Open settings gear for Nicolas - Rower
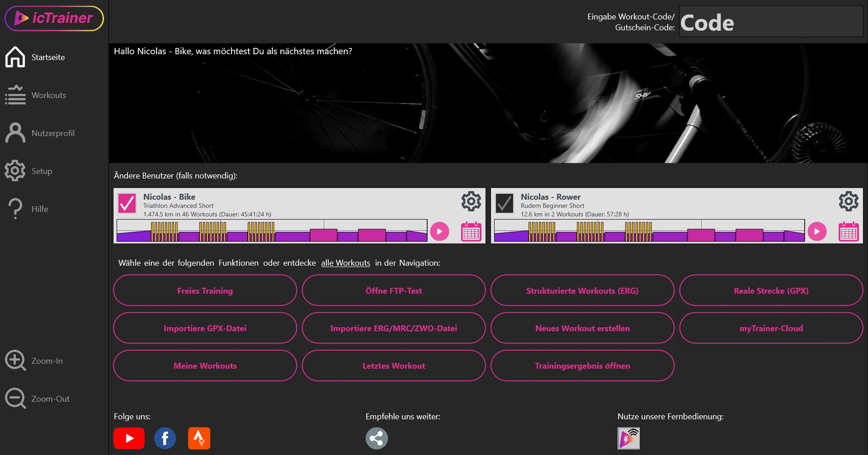The height and width of the screenshot is (455, 868). (x=849, y=202)
